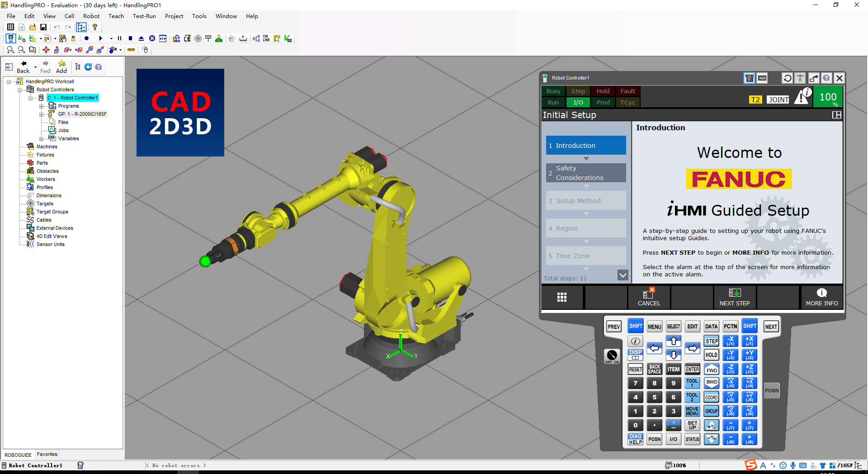Click the zoom window magnifier icon
868x474 pixels.
click(32, 50)
